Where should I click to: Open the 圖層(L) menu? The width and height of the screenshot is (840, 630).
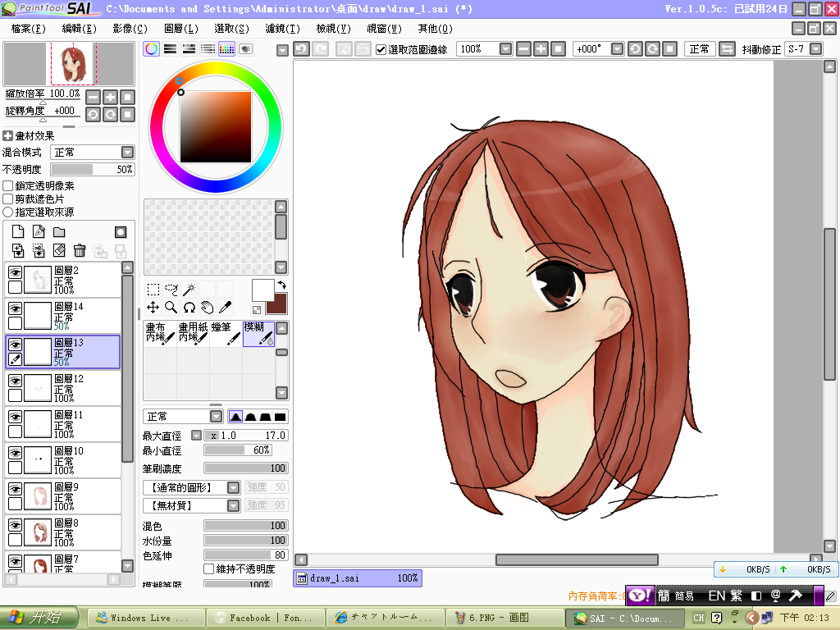181,29
